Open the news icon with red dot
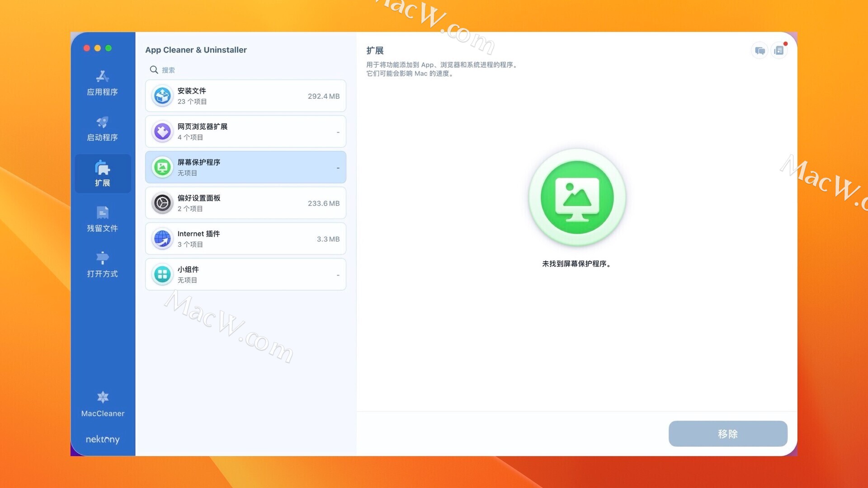 pyautogui.click(x=779, y=51)
